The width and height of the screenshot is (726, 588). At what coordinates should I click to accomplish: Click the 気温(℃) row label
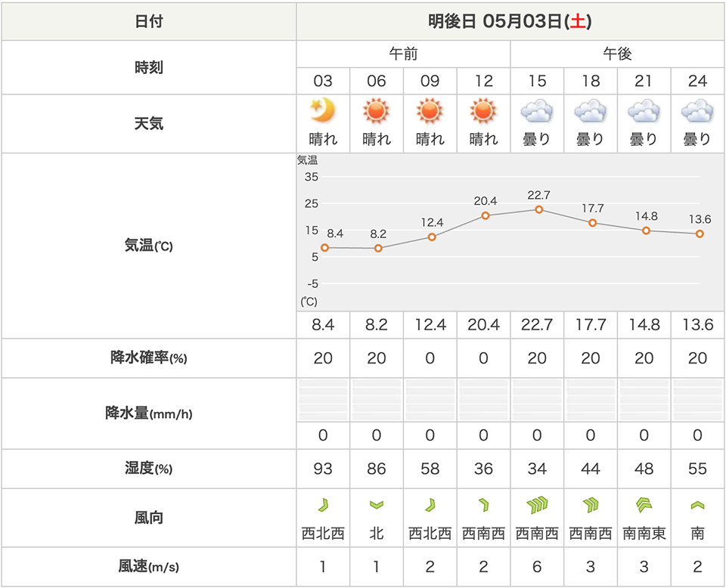click(149, 246)
